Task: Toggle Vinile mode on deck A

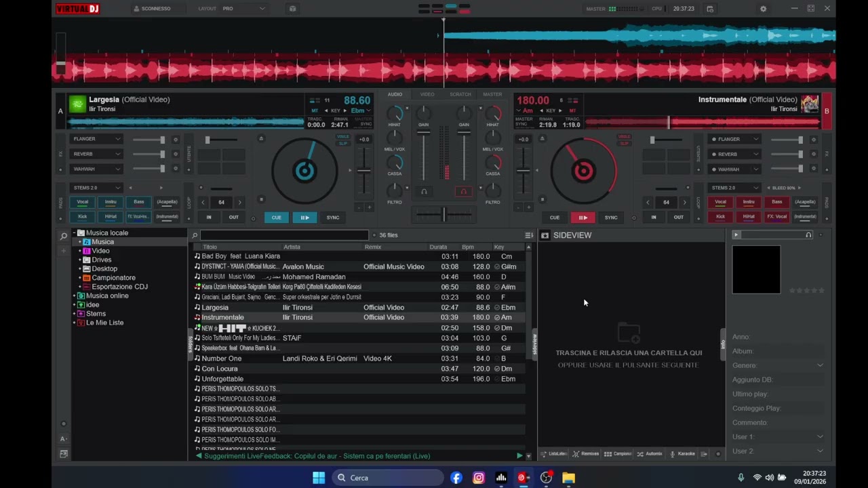Action: (343, 137)
